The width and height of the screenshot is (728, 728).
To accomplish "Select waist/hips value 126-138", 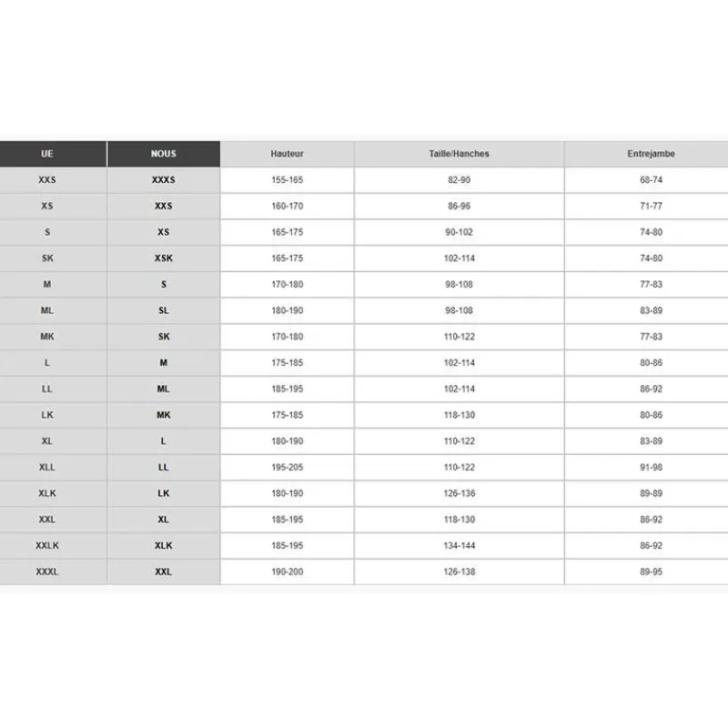I will coord(460,571).
